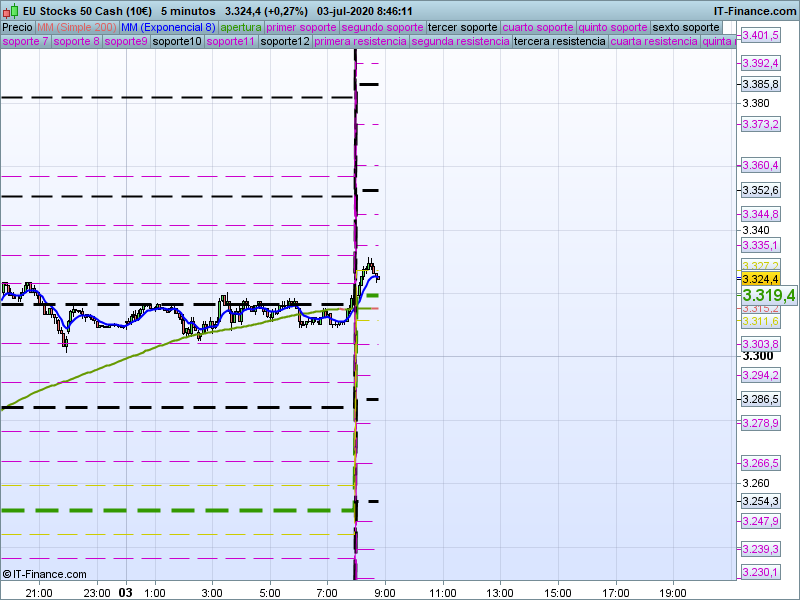Click the green apertura indicator label
Image resolution: width=800 pixels, height=600 pixels.
pyautogui.click(x=241, y=27)
